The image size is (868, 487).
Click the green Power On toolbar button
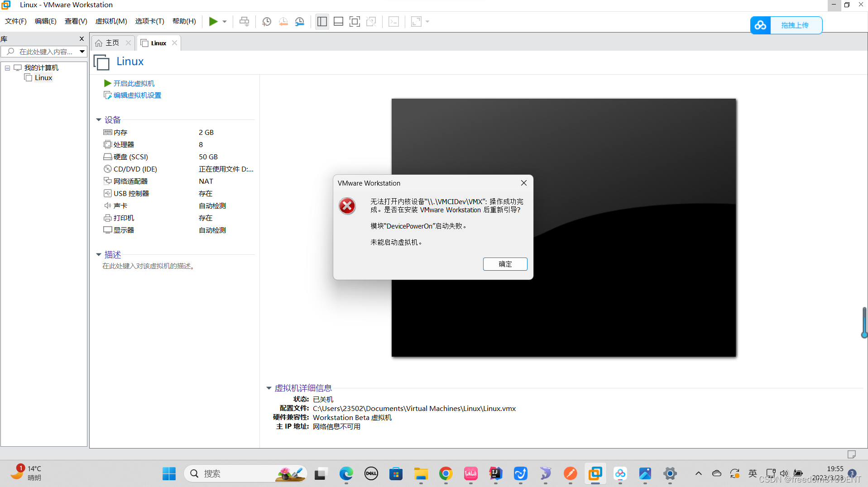pos(213,21)
